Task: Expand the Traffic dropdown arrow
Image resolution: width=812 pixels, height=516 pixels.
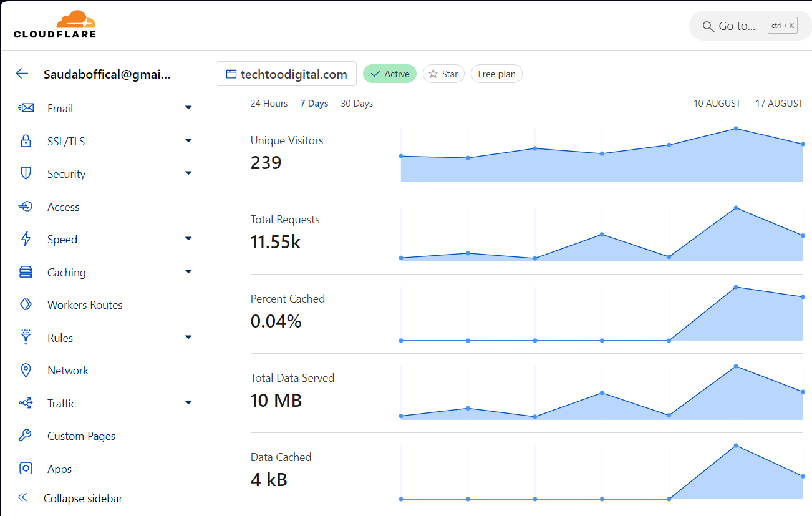Action: point(188,403)
